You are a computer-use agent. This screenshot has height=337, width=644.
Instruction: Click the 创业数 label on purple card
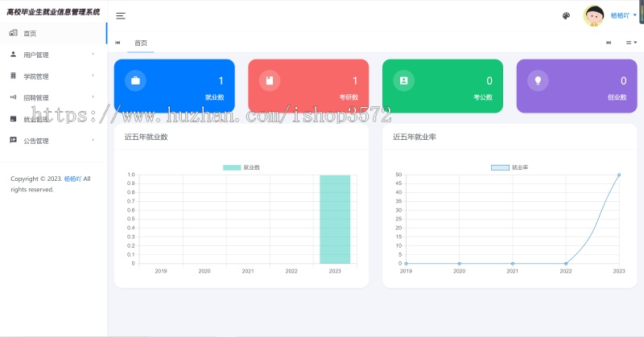pyautogui.click(x=617, y=97)
